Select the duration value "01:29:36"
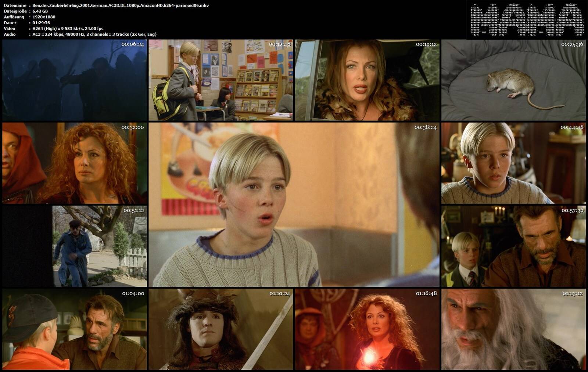 click(x=41, y=23)
